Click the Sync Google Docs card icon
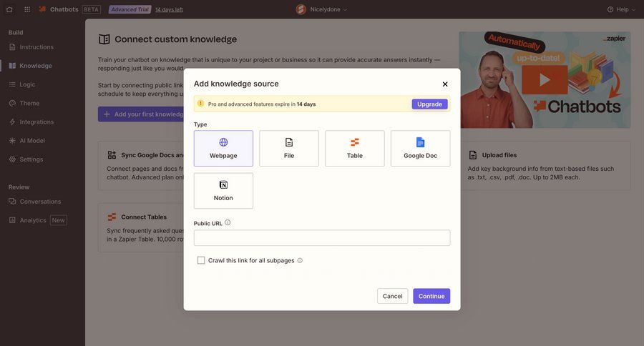Screen dimensions: 644x346 [x=112, y=155]
